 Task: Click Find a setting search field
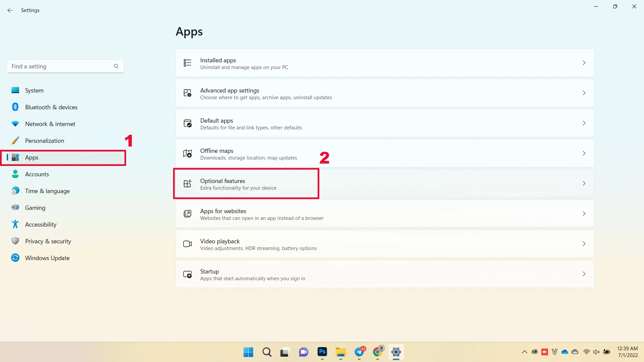click(x=65, y=66)
